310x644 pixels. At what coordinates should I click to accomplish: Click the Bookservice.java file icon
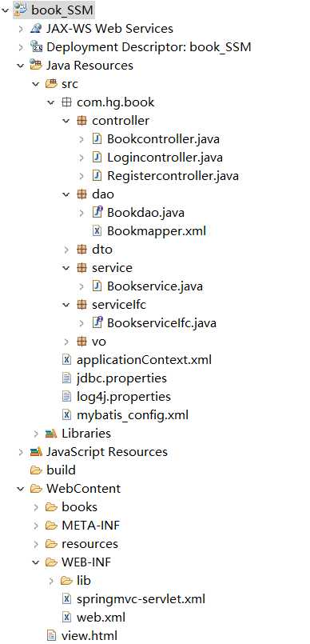97,286
